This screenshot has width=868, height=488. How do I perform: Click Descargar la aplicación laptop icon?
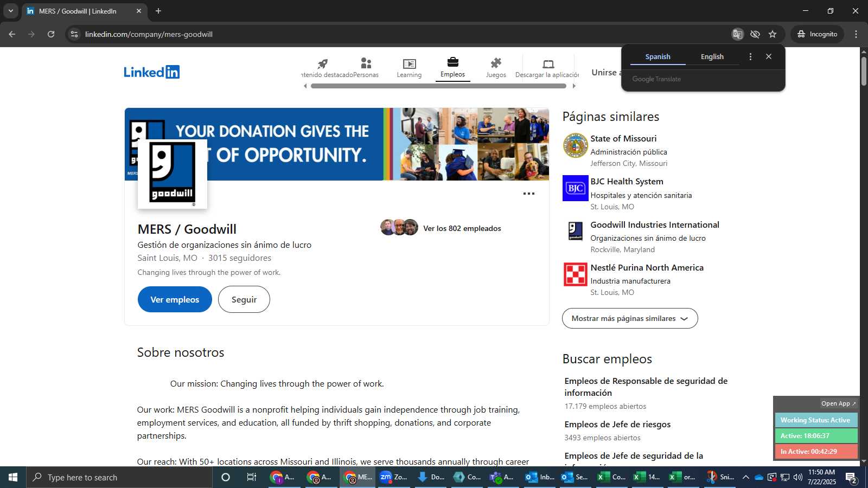tap(548, 63)
